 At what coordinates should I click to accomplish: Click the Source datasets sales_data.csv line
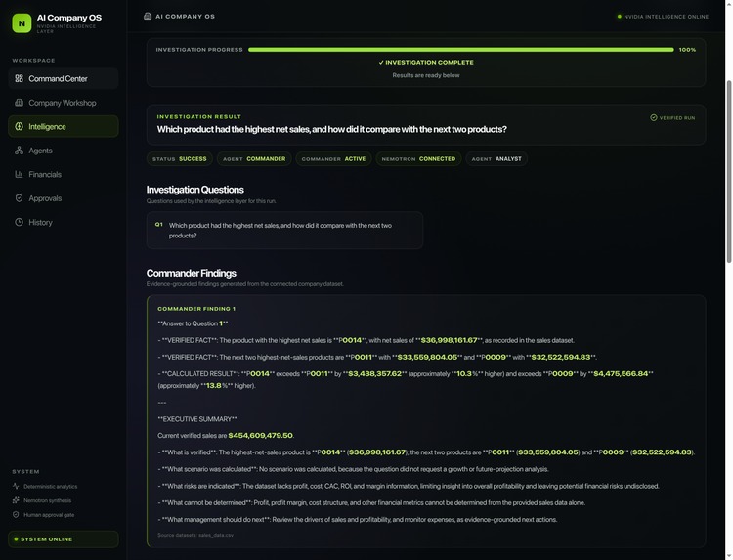point(195,535)
